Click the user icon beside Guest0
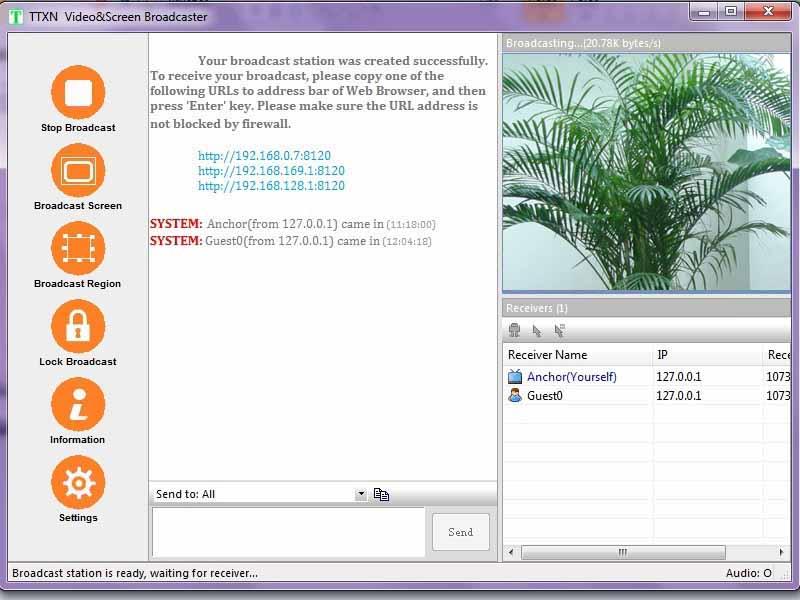The image size is (800, 600). [515, 395]
